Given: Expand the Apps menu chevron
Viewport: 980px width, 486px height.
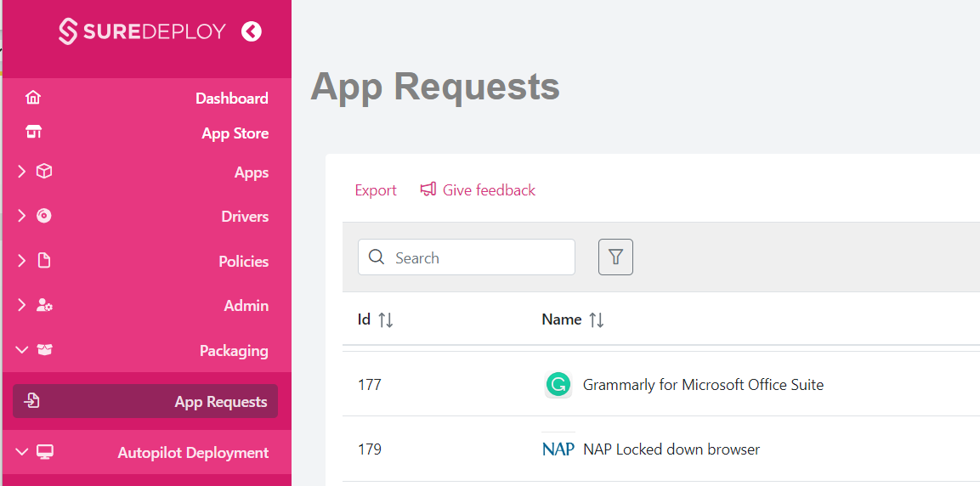Looking at the screenshot, I should pos(22,172).
